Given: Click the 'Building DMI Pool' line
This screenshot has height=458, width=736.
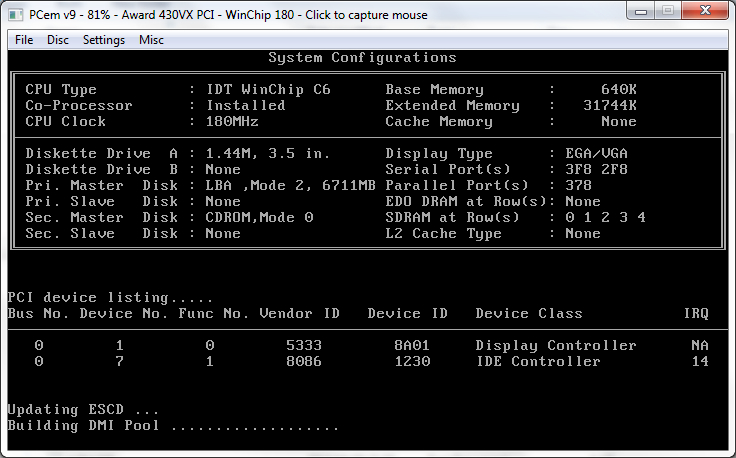Looking at the screenshot, I should click(173, 426).
